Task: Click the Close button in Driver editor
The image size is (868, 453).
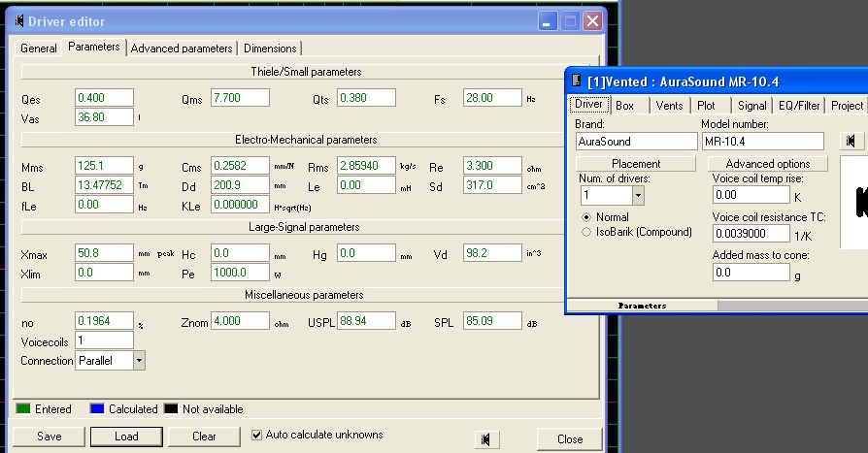Action: tap(570, 439)
